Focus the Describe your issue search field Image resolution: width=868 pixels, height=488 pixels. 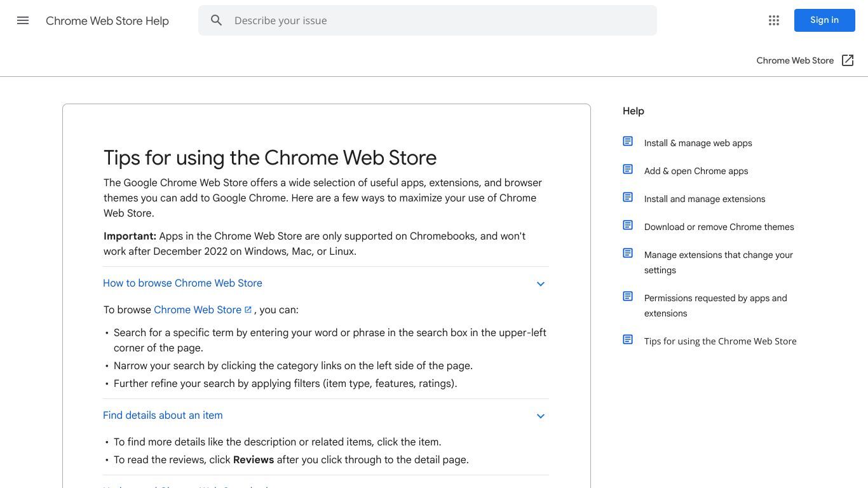click(x=427, y=20)
